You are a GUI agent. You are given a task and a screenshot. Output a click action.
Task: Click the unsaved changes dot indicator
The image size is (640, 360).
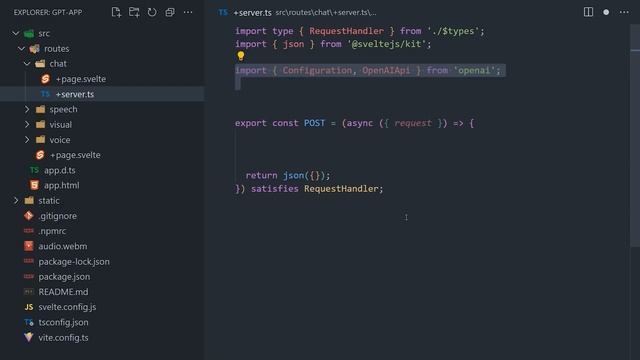click(606, 12)
